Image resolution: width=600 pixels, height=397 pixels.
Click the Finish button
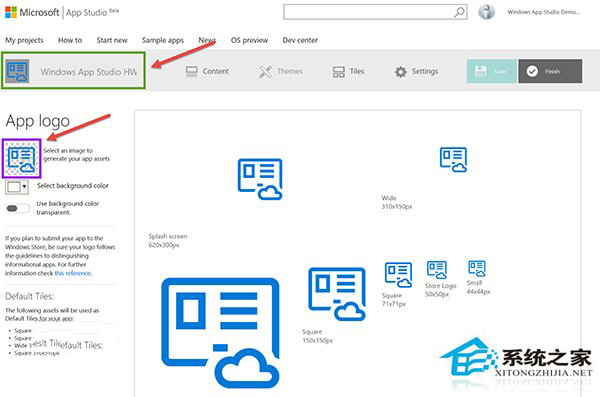click(x=550, y=71)
